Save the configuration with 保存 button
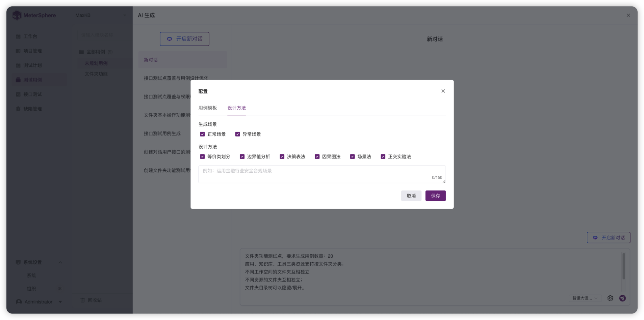The image size is (644, 320). click(435, 196)
